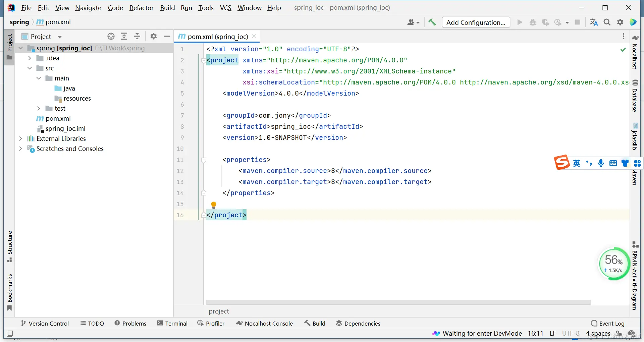
Task: Open Version Control tool window
Action: click(x=45, y=323)
